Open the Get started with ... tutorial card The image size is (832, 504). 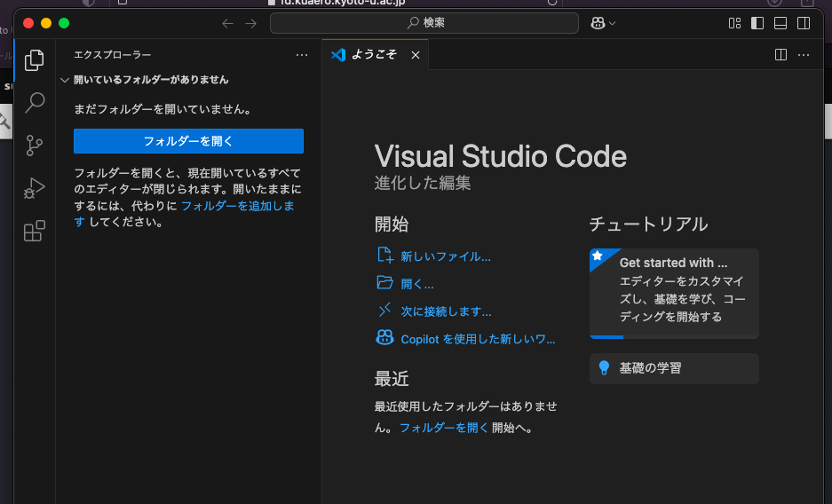674,293
